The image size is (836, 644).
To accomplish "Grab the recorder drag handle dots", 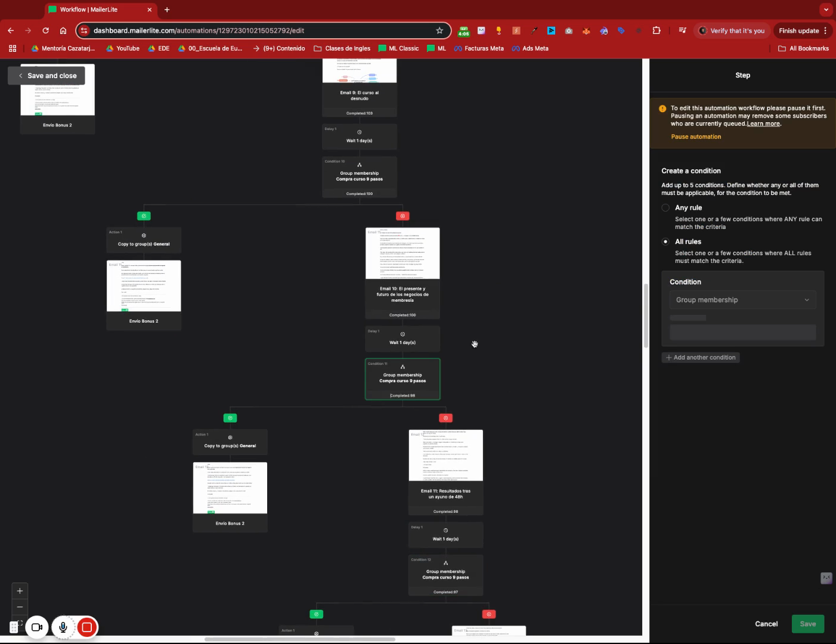I will (x=14, y=627).
